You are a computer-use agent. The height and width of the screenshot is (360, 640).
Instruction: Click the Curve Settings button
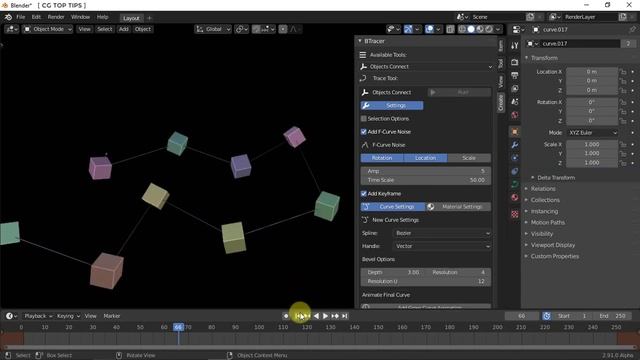[x=393, y=207]
